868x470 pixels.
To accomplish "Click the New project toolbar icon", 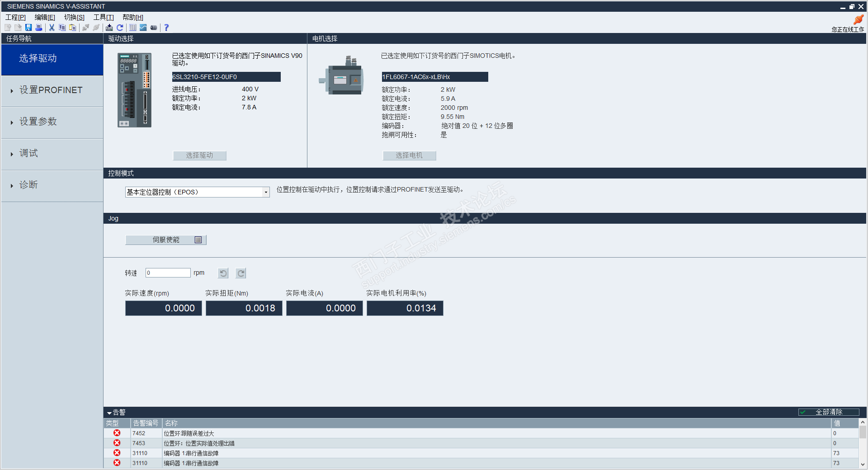I will (x=8, y=28).
